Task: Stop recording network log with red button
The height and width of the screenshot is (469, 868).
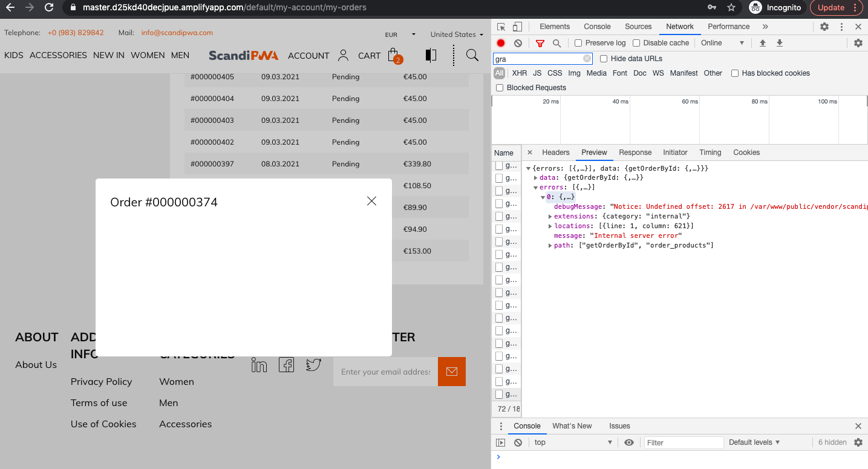Action: point(501,43)
